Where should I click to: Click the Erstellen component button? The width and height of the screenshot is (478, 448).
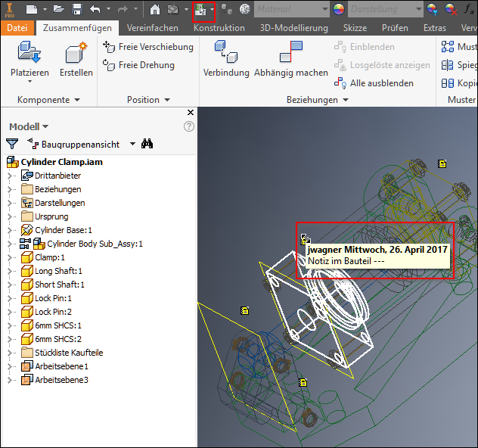click(76, 60)
